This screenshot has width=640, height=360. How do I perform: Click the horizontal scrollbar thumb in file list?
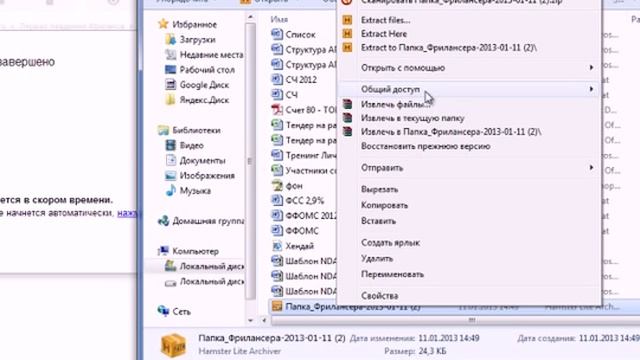pos(455,320)
